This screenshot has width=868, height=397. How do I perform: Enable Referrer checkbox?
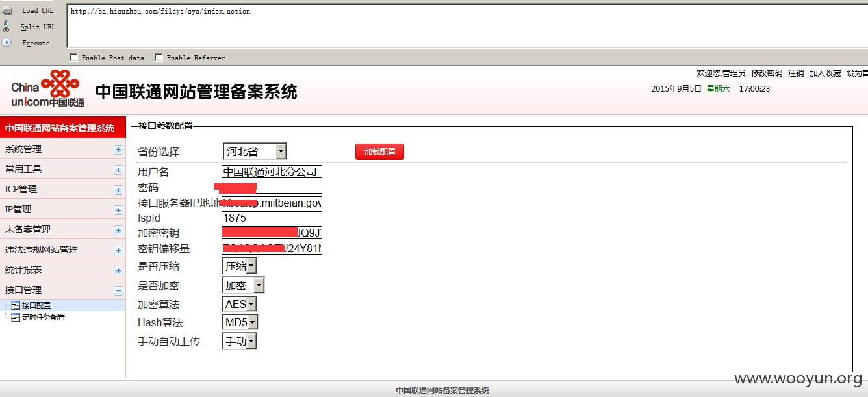[159, 57]
